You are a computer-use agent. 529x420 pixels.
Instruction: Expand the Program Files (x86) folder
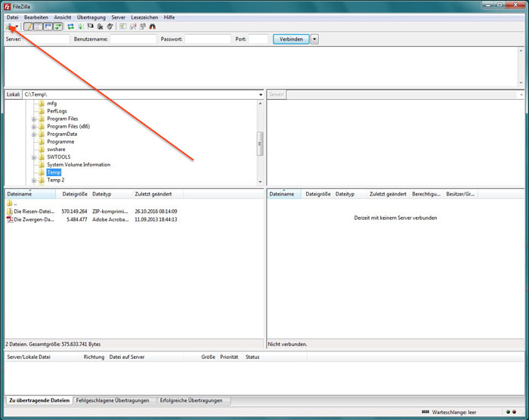34,127
